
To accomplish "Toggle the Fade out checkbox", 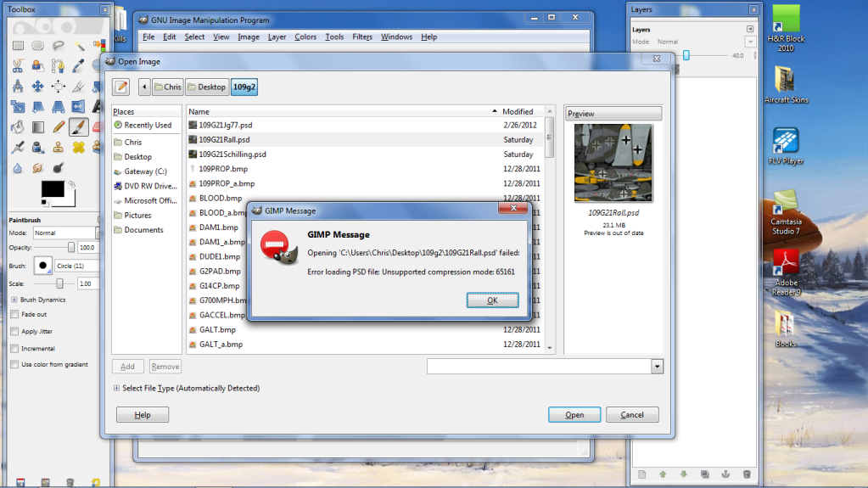I will coord(14,314).
